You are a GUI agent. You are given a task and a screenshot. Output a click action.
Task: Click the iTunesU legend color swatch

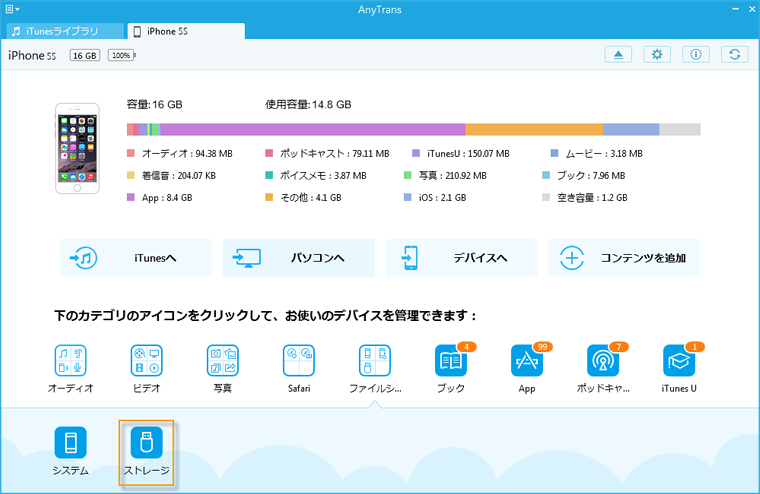tap(415, 153)
